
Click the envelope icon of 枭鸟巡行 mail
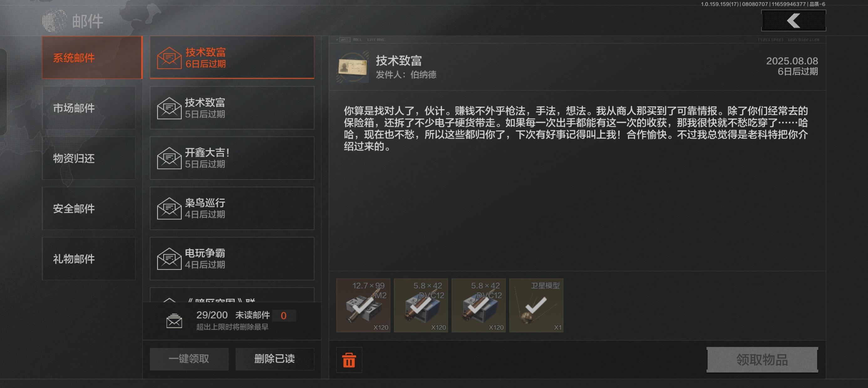coord(169,208)
